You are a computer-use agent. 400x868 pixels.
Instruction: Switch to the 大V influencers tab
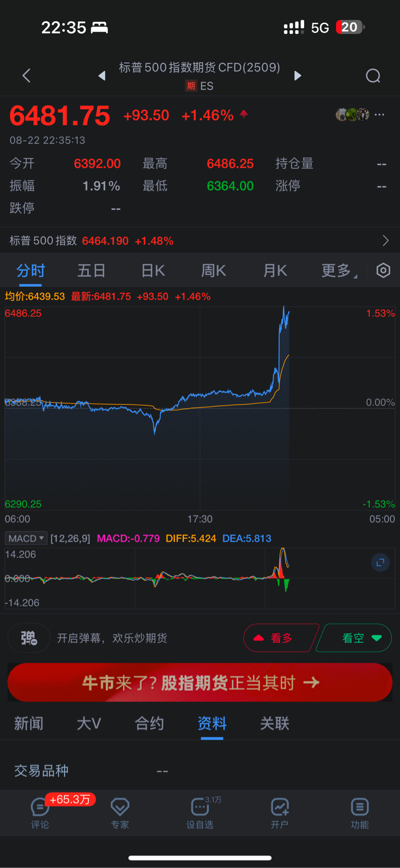[x=89, y=724]
